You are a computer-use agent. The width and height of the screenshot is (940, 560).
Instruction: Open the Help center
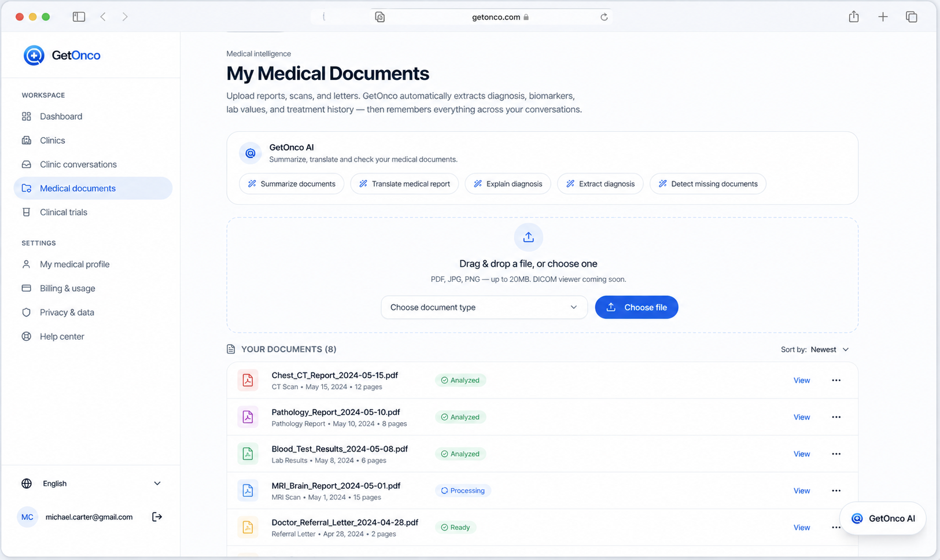[93, 336]
